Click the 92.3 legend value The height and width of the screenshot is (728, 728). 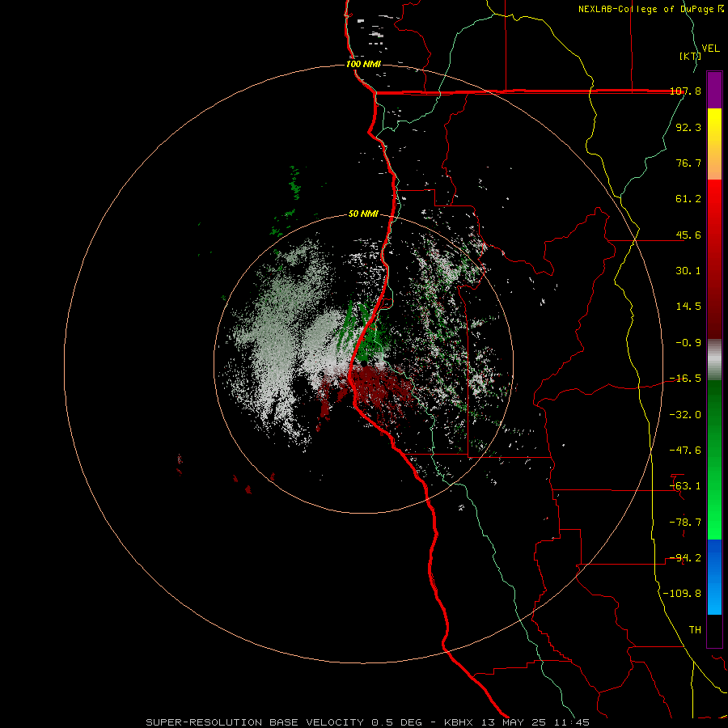[688, 127]
